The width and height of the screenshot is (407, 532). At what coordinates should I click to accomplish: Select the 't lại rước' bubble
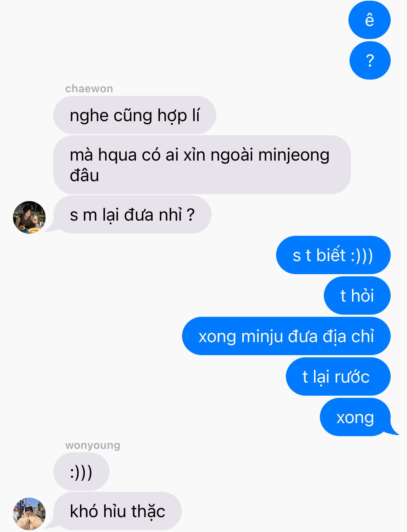(338, 376)
